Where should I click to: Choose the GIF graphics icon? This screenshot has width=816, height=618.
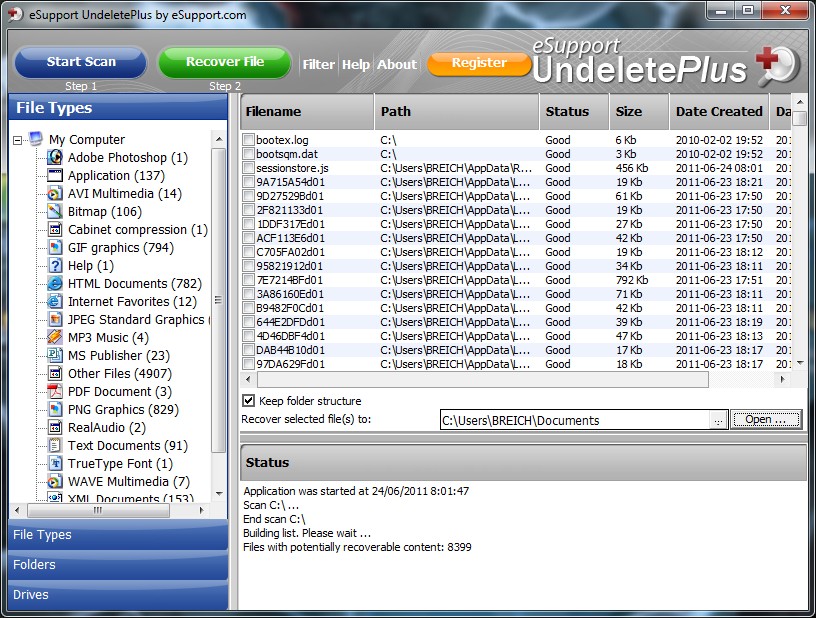55,248
